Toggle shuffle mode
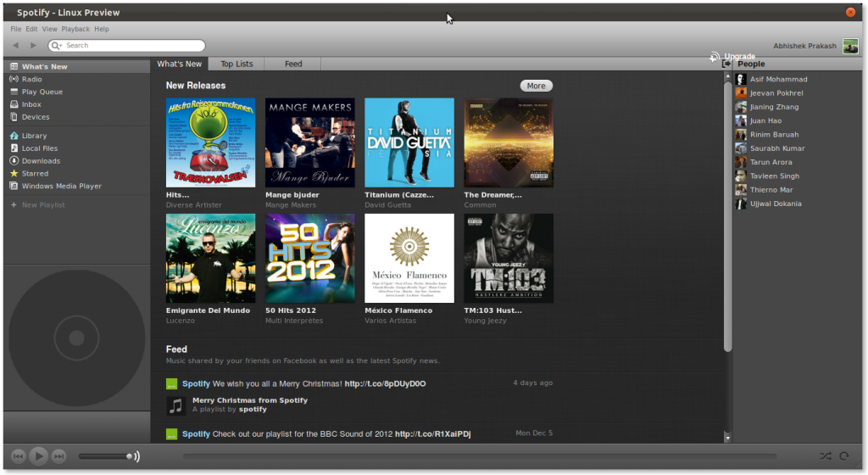This screenshot has height=475, width=868. click(x=826, y=456)
